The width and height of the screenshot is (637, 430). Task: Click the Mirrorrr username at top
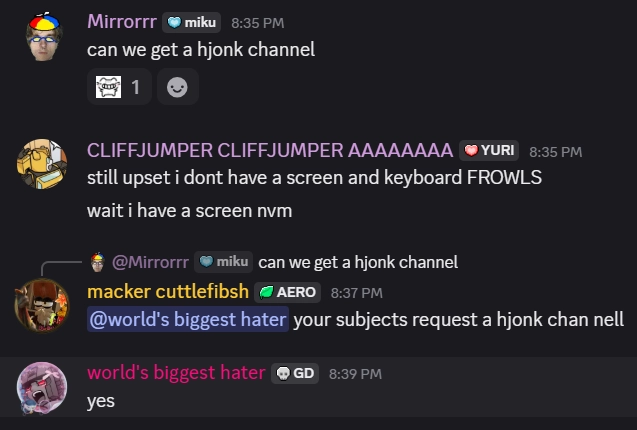point(122,22)
